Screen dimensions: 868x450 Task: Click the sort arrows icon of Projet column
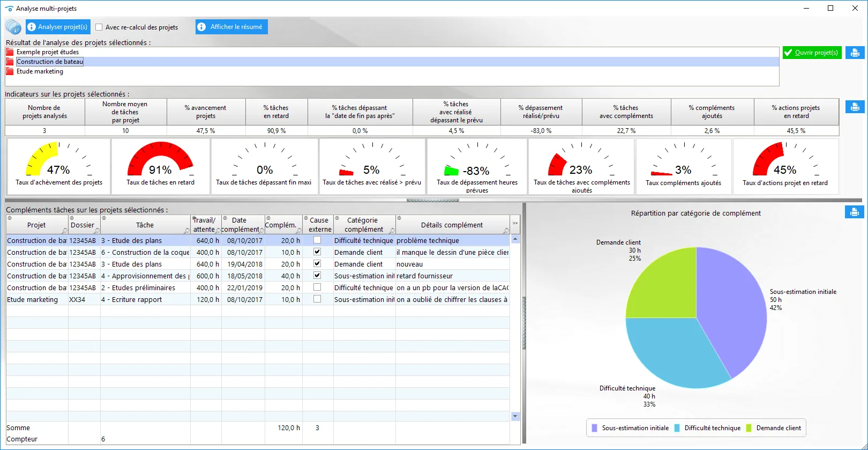click(x=10, y=218)
